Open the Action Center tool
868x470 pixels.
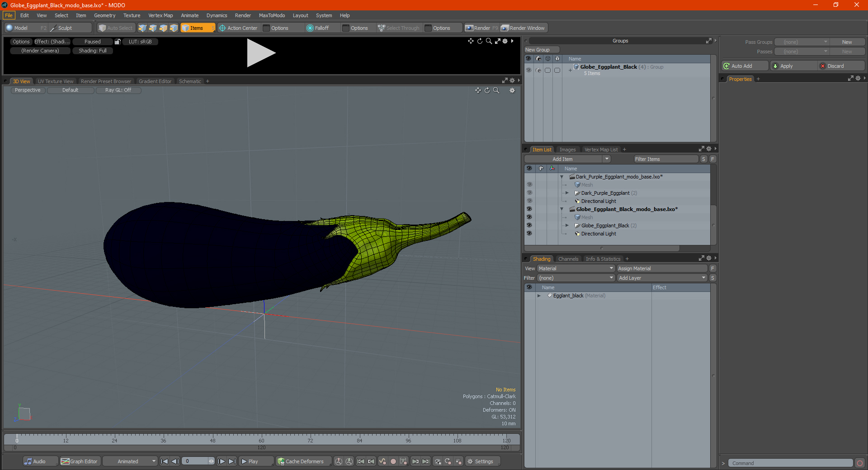[238, 28]
